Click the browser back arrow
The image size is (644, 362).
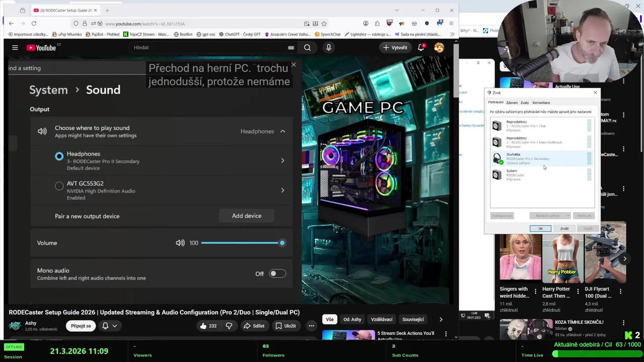pyautogui.click(x=12, y=24)
